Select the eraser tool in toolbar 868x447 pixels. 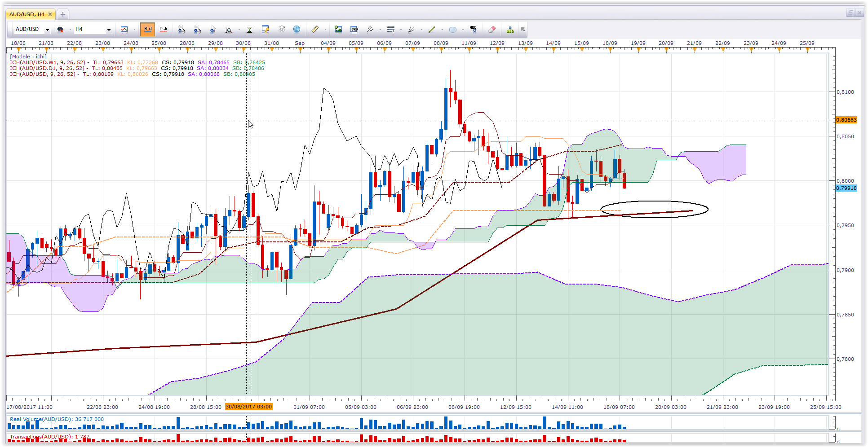(492, 30)
